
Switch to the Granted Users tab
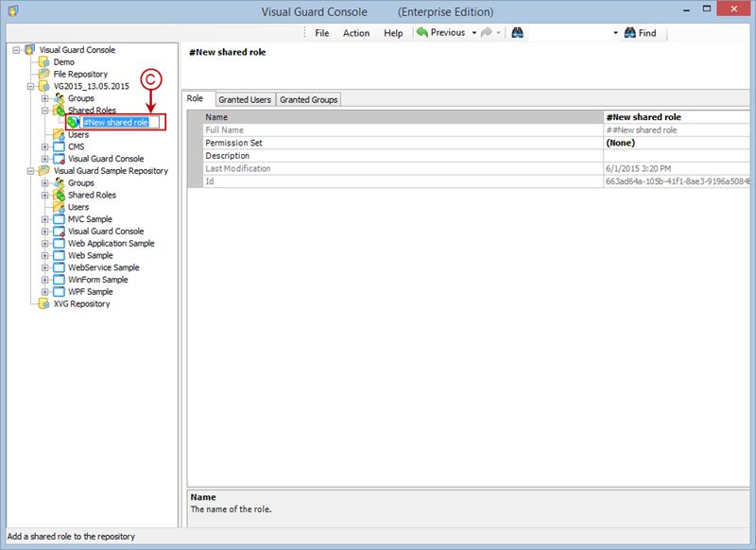coord(245,99)
